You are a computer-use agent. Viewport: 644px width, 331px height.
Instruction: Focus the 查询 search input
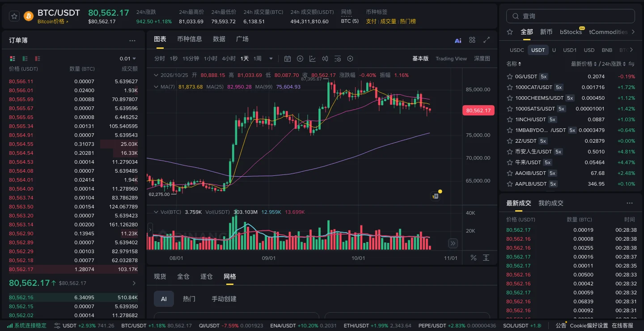click(571, 16)
